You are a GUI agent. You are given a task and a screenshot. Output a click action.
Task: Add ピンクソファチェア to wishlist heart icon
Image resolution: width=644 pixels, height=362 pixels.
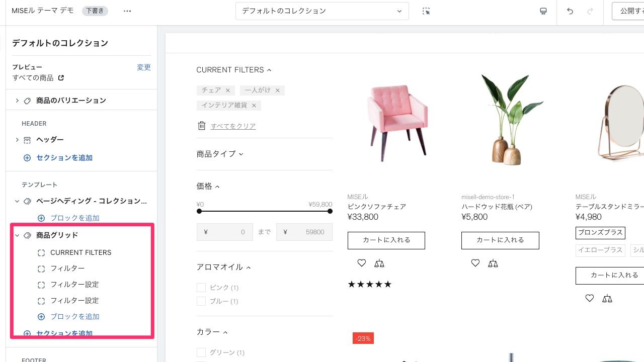coord(361,263)
